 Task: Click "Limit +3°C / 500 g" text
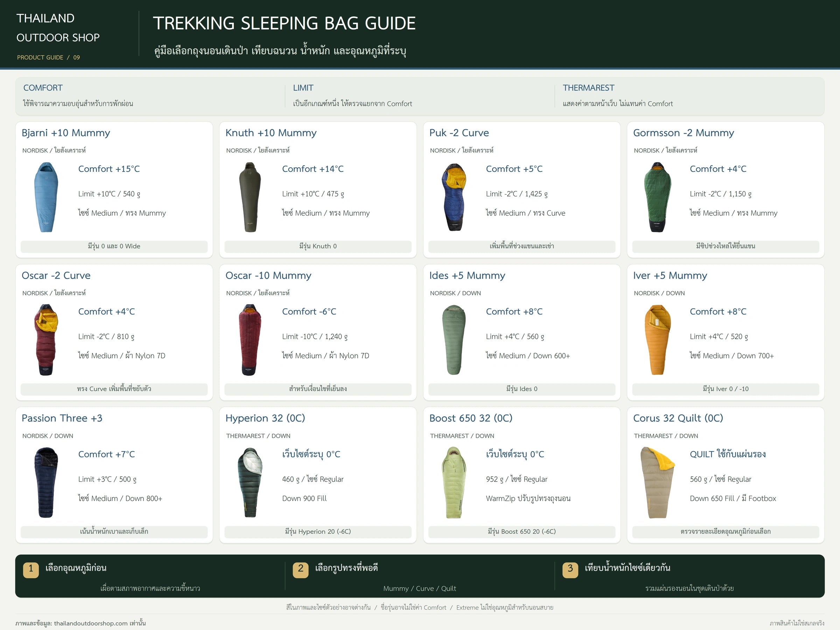107,479
